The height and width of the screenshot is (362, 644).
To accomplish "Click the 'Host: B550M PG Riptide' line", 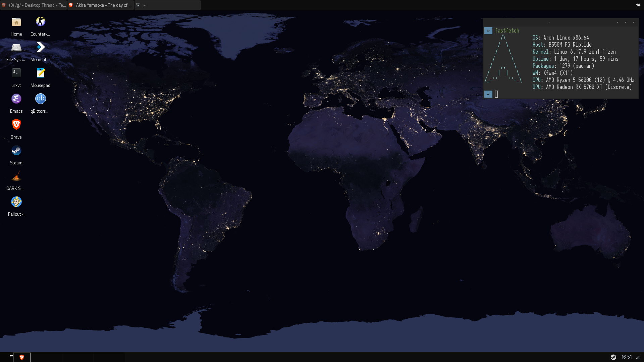I will (562, 45).
